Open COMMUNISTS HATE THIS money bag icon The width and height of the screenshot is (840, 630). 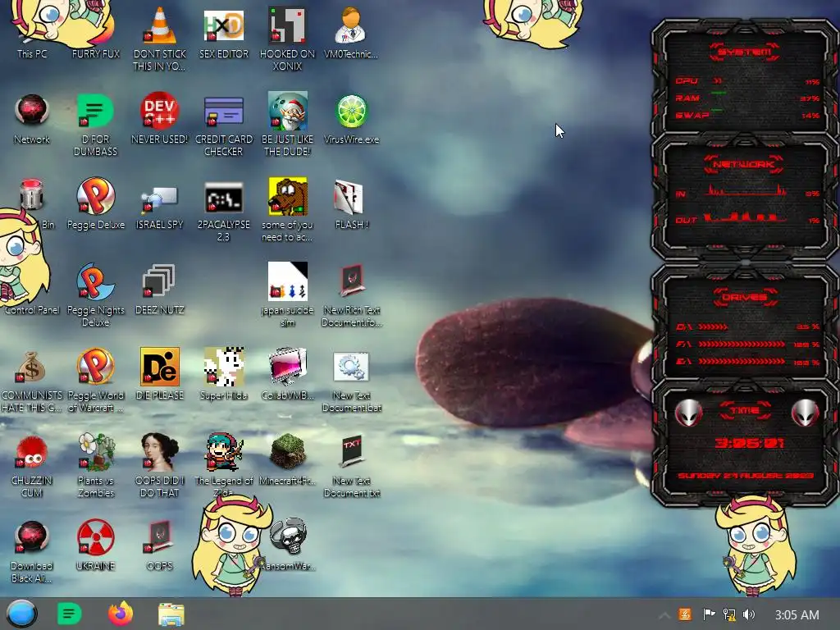pyautogui.click(x=32, y=381)
